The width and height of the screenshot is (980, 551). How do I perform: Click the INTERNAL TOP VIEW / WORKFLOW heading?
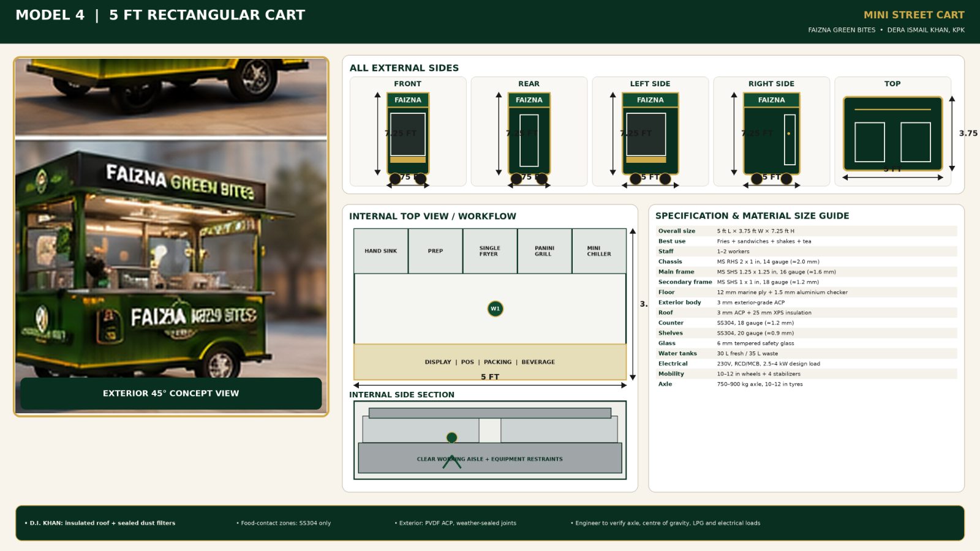pyautogui.click(x=432, y=216)
